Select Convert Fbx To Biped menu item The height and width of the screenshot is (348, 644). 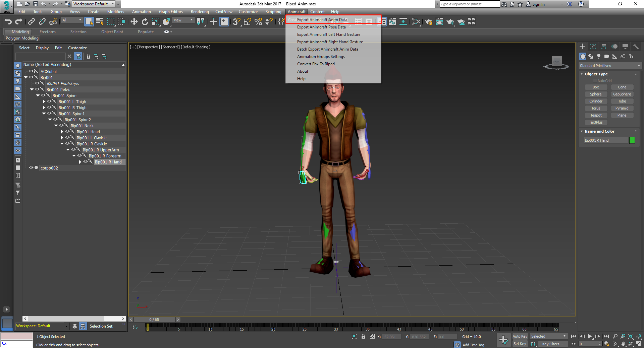coord(316,64)
